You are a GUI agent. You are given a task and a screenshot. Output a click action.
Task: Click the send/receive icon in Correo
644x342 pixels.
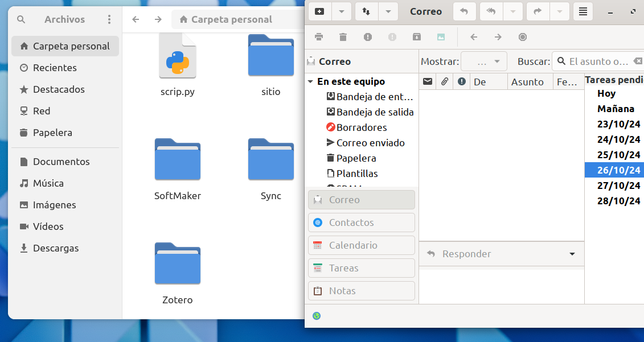[x=366, y=11]
